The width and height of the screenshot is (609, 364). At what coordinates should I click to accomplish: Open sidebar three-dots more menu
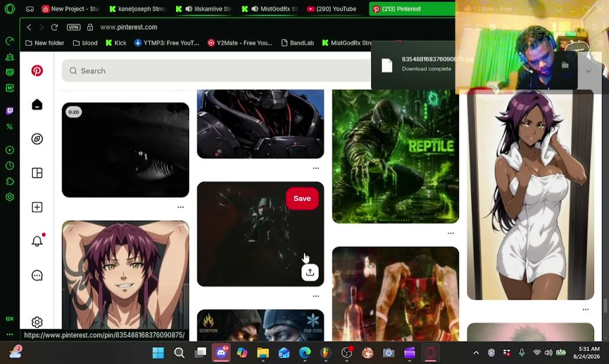[10, 334]
